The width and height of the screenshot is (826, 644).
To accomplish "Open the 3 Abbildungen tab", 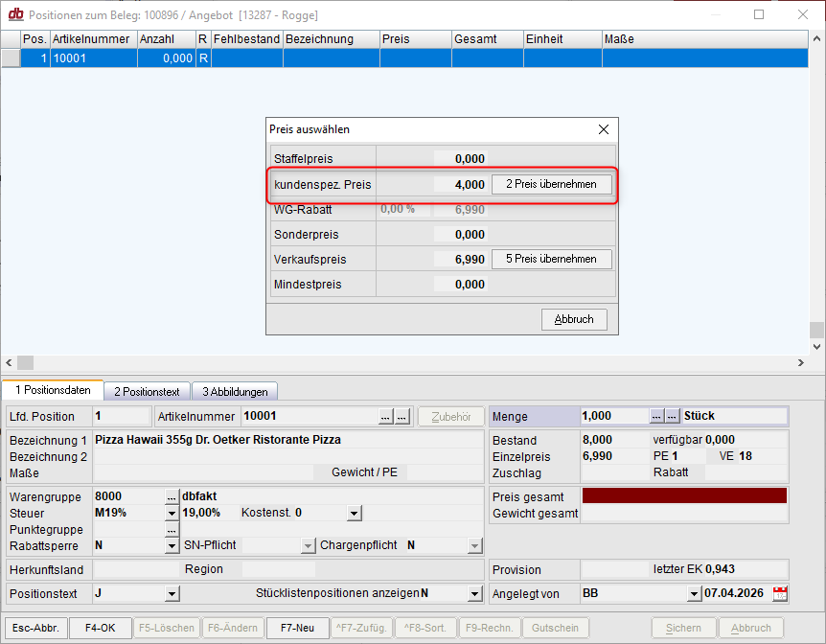I will click(x=235, y=391).
